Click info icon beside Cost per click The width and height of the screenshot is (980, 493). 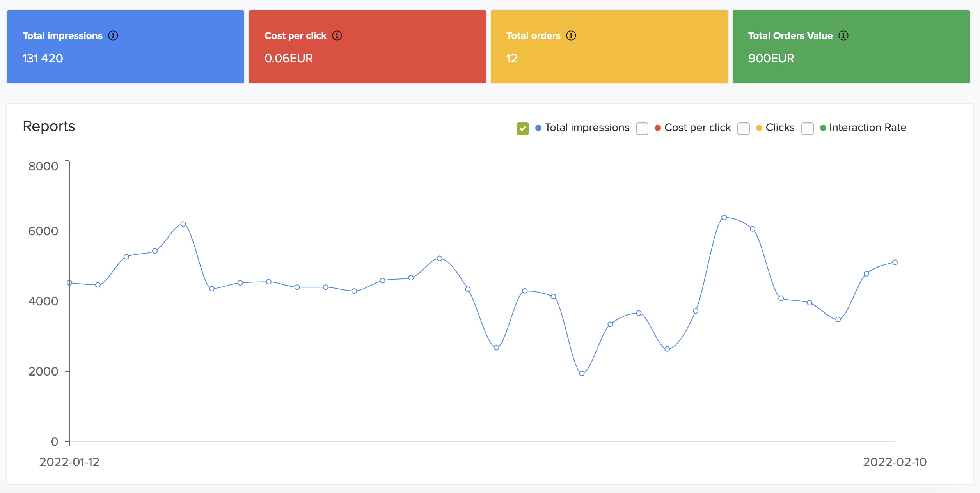coord(337,35)
